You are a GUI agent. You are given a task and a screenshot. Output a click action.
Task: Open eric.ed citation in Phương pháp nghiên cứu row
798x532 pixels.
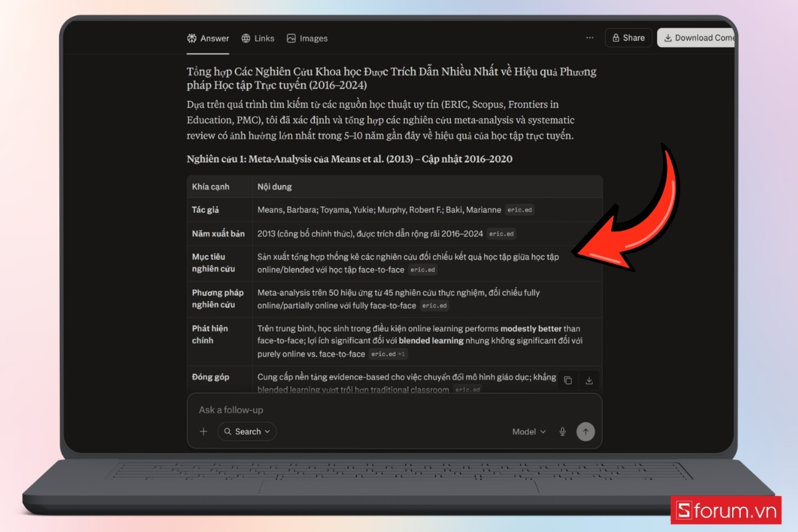pos(435,306)
